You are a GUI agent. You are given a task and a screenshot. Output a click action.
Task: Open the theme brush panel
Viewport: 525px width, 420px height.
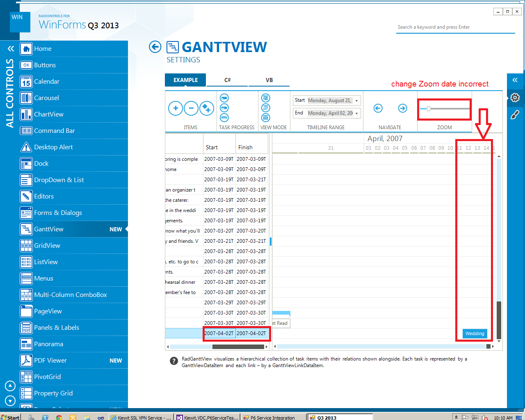coord(515,114)
